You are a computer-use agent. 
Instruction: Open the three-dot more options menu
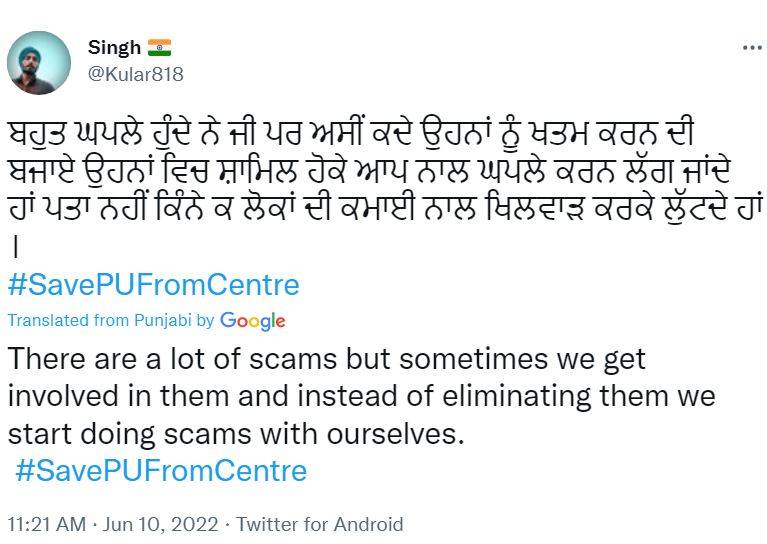[752, 47]
